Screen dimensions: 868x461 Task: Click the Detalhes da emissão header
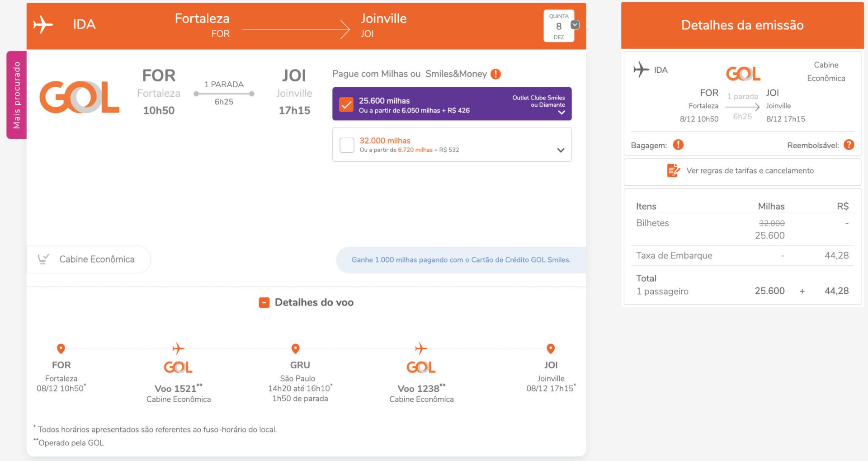742,25
